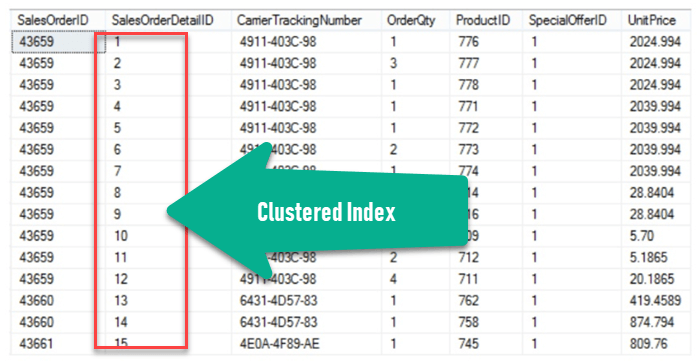This screenshot has height=364, width=700.
Task: Click the SalesOrderID column header
Action: (58, 20)
